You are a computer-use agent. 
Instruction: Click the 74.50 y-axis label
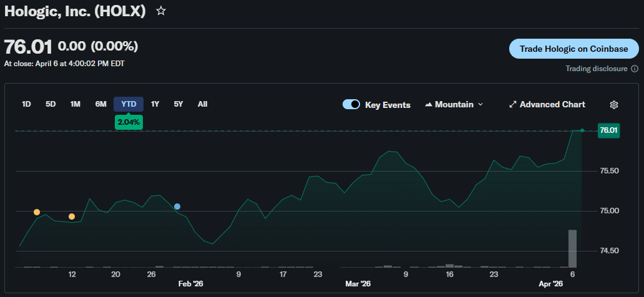[610, 251]
